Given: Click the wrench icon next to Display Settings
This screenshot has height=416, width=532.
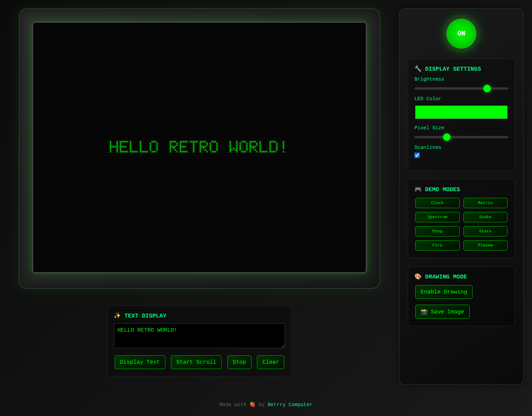Looking at the screenshot, I should [418, 69].
